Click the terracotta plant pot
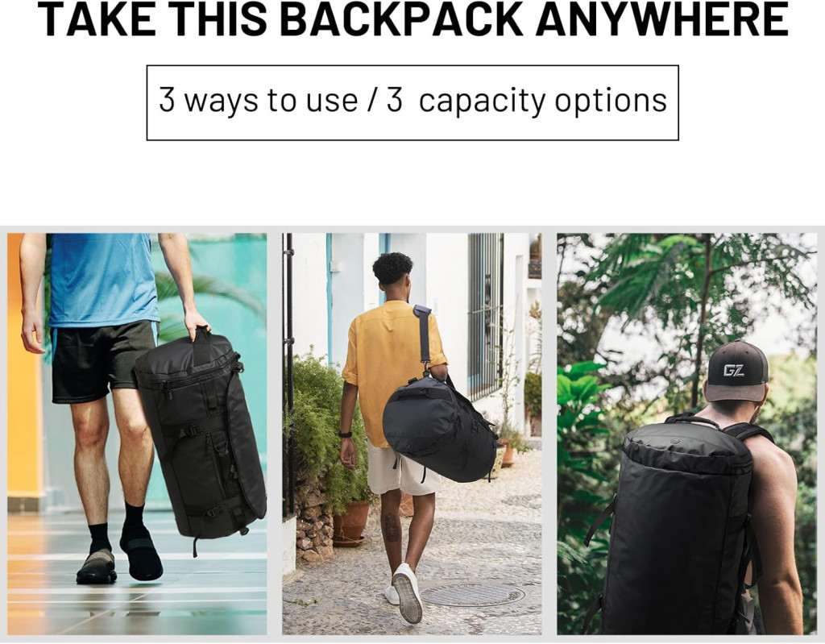This screenshot has height=644, width=825. [x=350, y=523]
